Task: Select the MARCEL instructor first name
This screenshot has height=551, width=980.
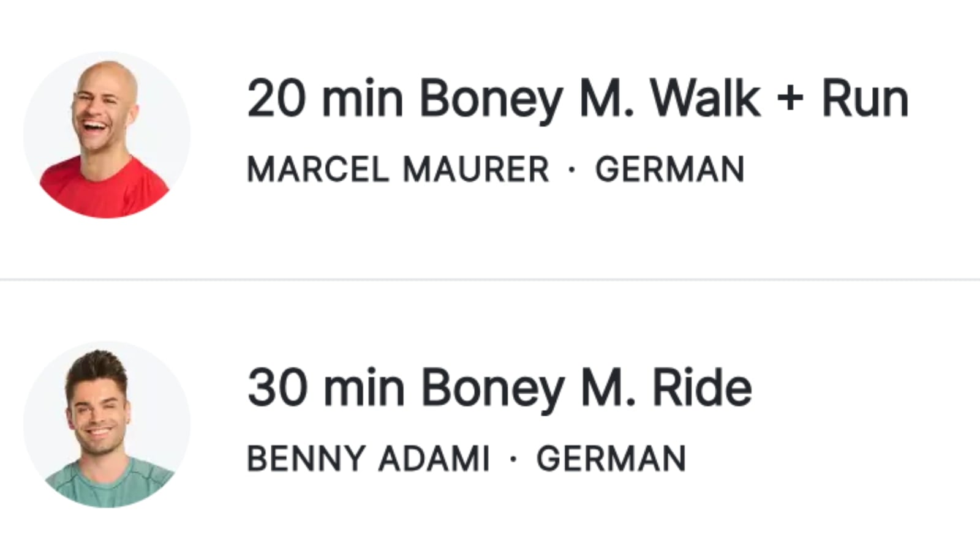Action: pyautogui.click(x=318, y=170)
